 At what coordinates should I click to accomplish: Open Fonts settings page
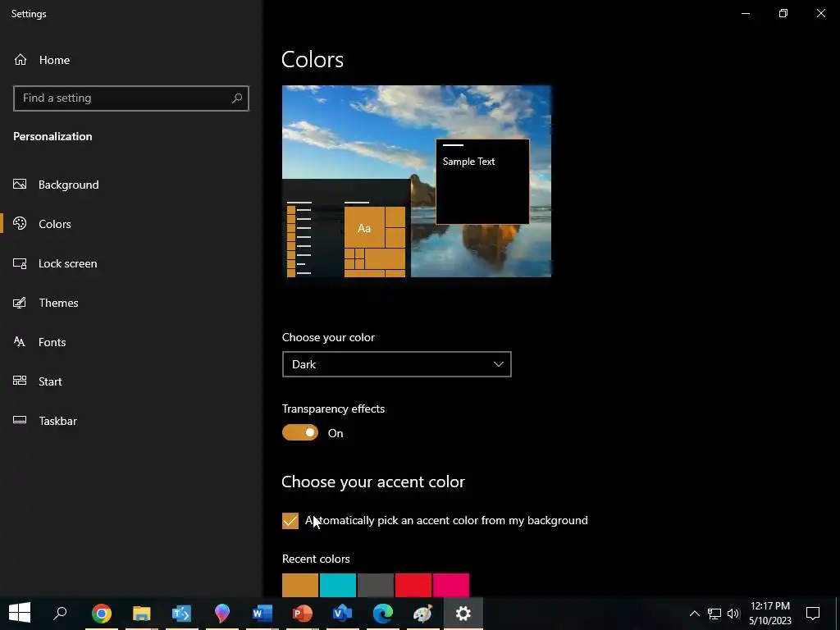click(x=52, y=342)
